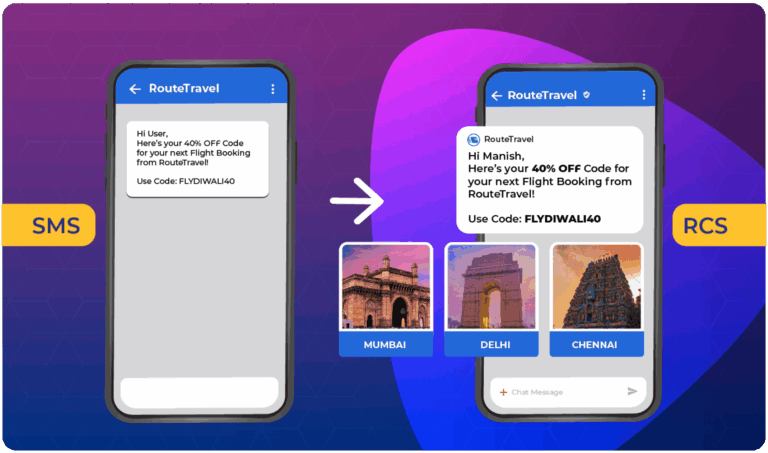Image resolution: width=768 pixels, height=453 pixels.
Task: Open three-dot menu on SMS phone
Action: click(272, 89)
